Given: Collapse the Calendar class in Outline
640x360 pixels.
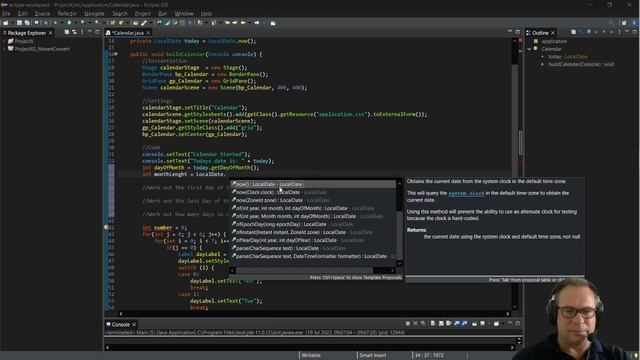Looking at the screenshot, I should (529, 49).
